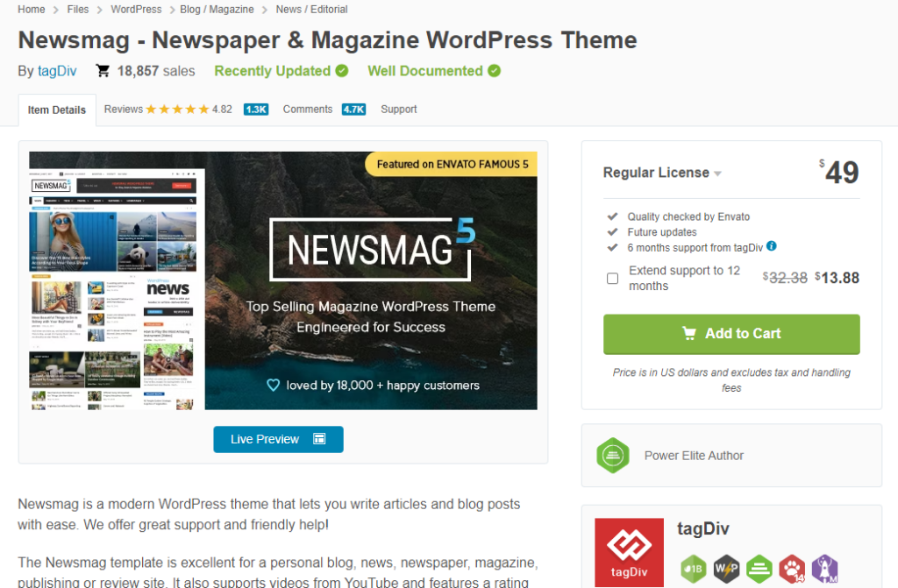898x588 pixels.
Task: Click the green stacked-lines author badge
Action: pyautogui.click(x=759, y=569)
